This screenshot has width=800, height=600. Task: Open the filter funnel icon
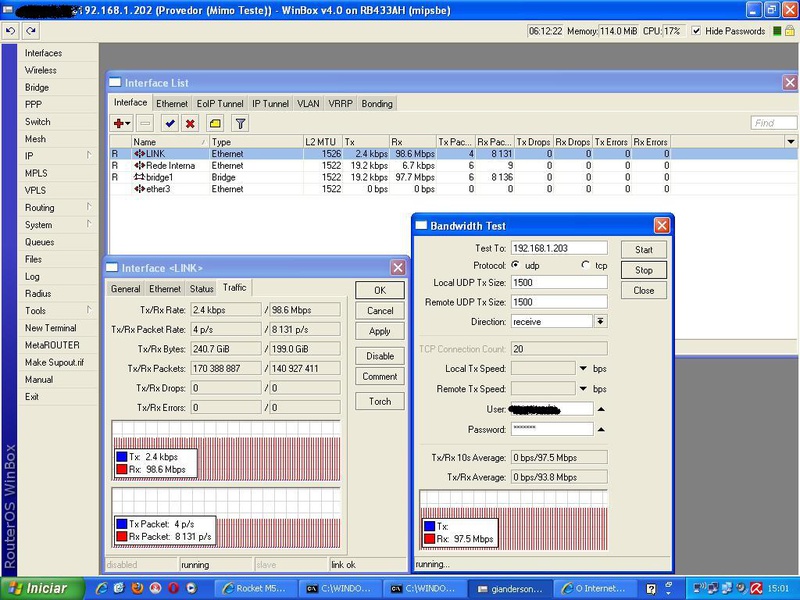pyautogui.click(x=240, y=123)
